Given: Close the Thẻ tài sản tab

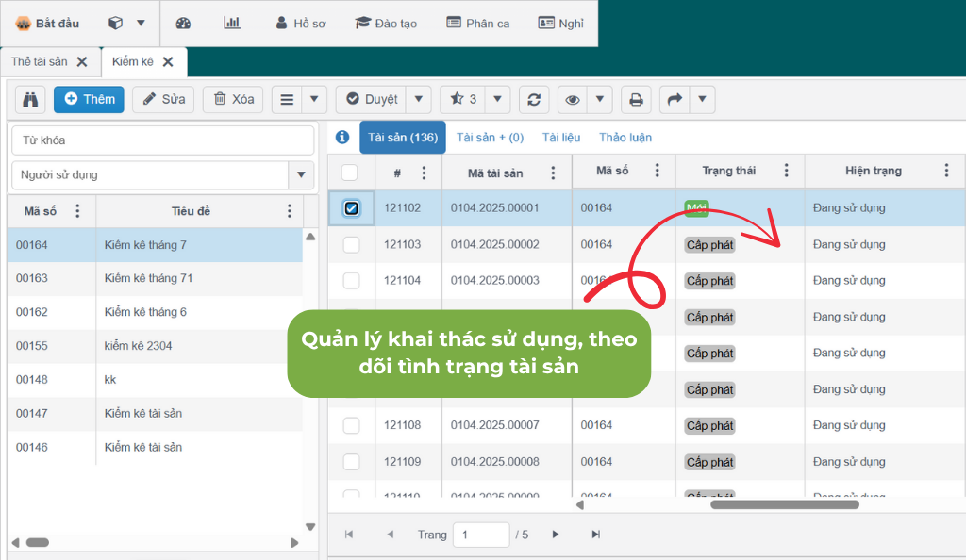Looking at the screenshot, I should [x=82, y=61].
